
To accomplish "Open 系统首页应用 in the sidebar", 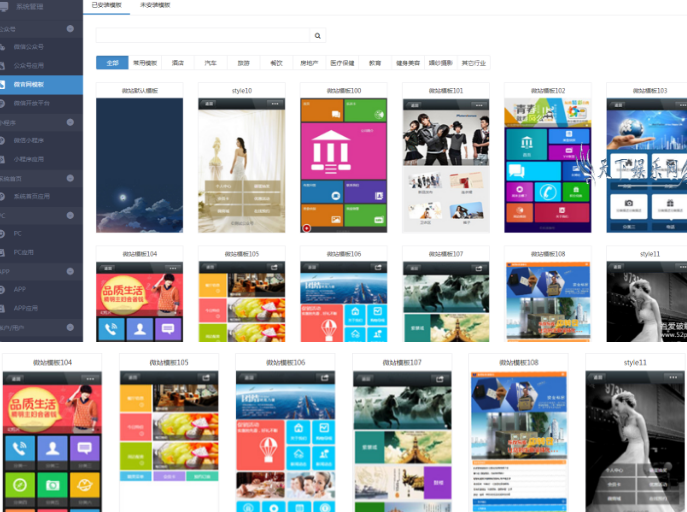I will [32, 197].
